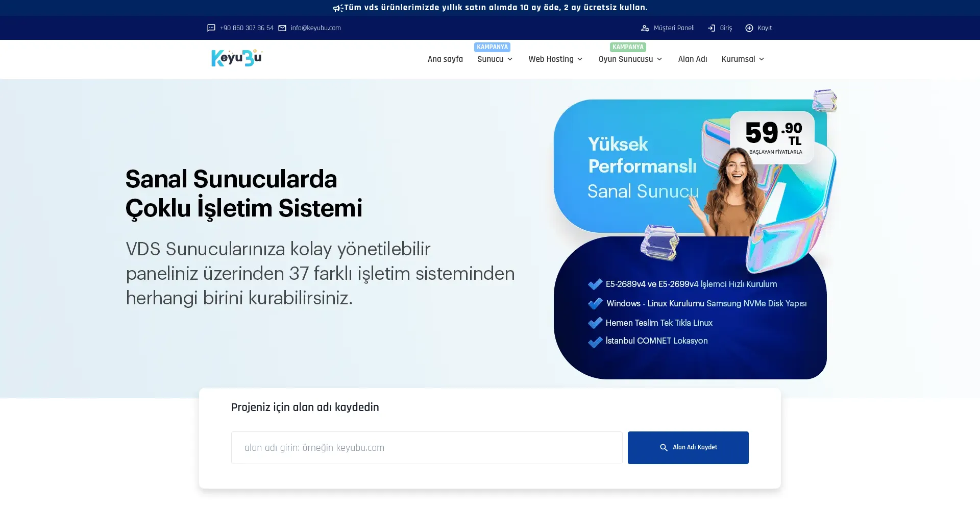
Task: Click the megaphone announcement icon
Action: click(x=337, y=8)
